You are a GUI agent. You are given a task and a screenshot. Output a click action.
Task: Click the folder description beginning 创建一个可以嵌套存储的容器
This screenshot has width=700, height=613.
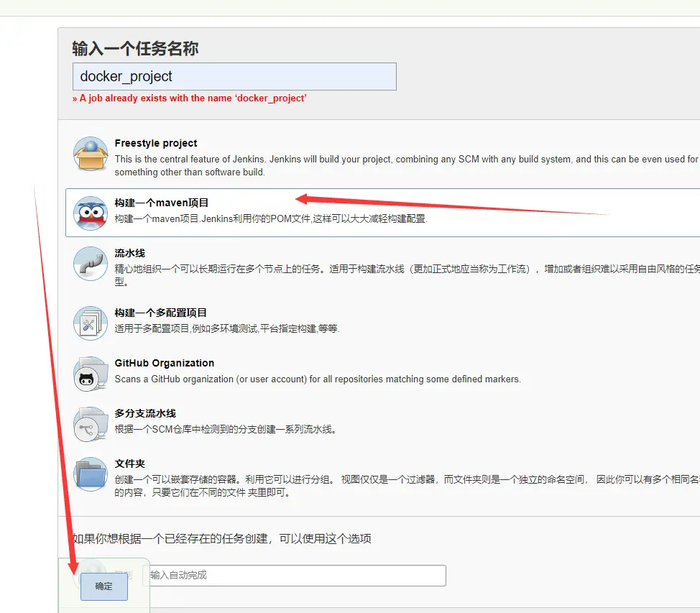pos(407,486)
